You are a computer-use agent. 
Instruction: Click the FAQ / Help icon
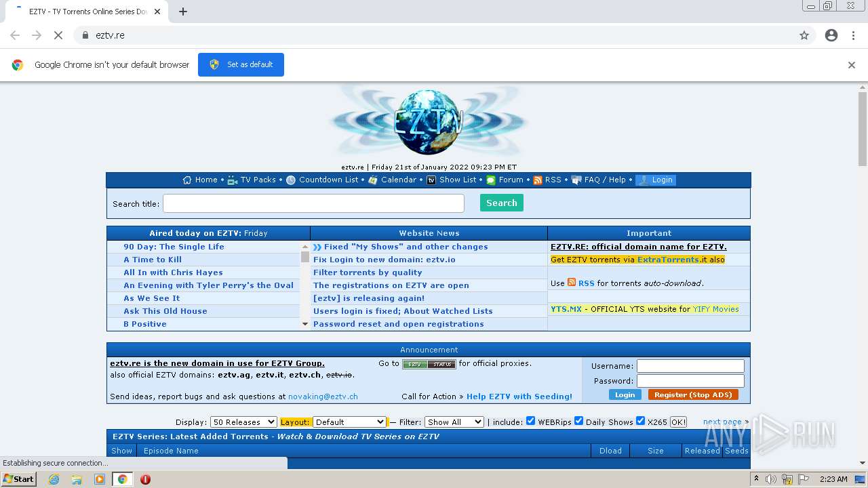coord(576,180)
